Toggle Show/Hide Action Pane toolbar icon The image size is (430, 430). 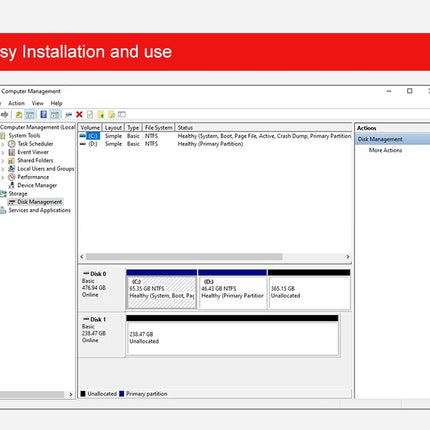coord(55,115)
